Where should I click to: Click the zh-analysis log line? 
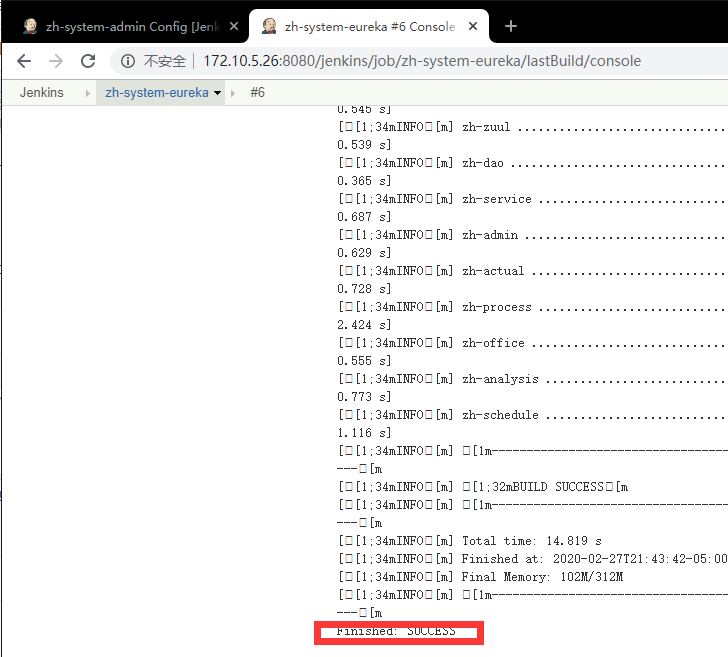pos(533,379)
